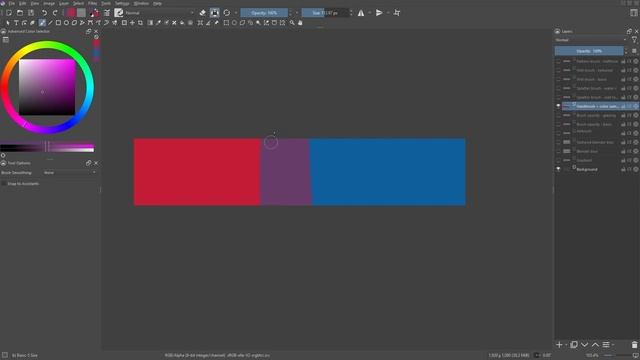Select the Fill bucket tool
This screenshot has height=360, width=640.
182,23
